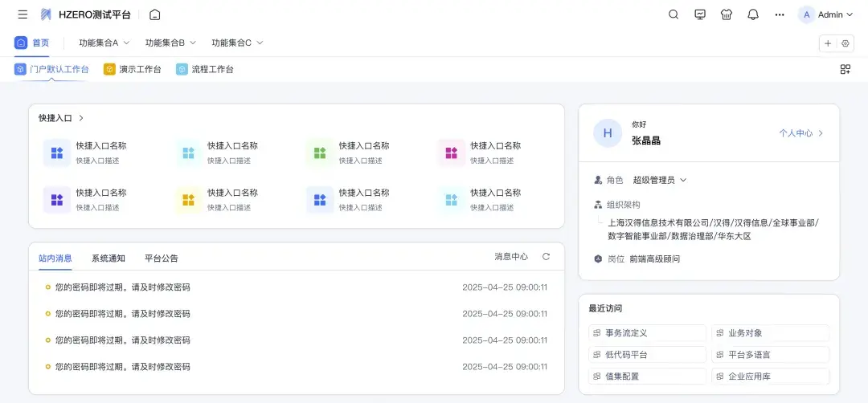Click the workbench layout grid icon
This screenshot has width=868, height=403.
click(x=845, y=70)
